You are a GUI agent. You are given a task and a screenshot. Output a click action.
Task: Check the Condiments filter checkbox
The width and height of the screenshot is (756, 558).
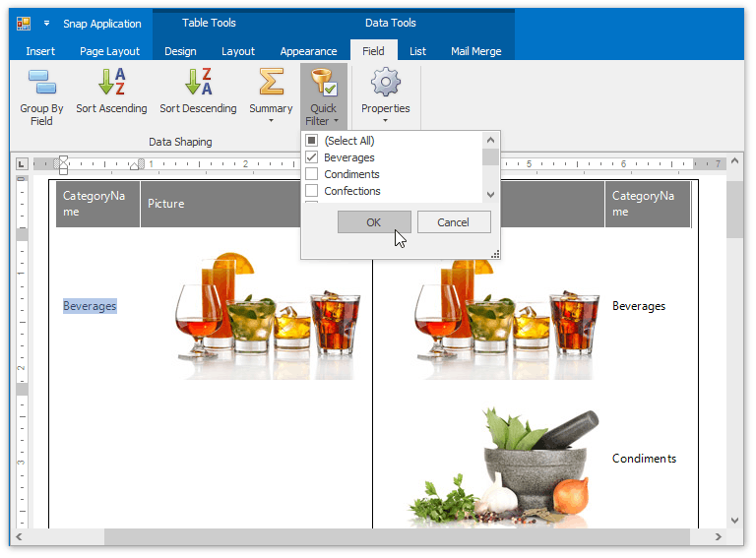(x=312, y=174)
